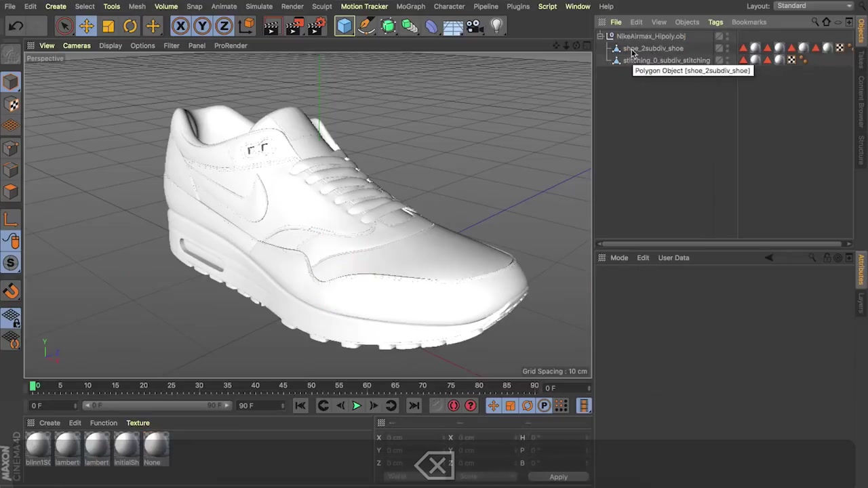This screenshot has width=868, height=488.
Task: Render the active view
Action: click(x=270, y=26)
